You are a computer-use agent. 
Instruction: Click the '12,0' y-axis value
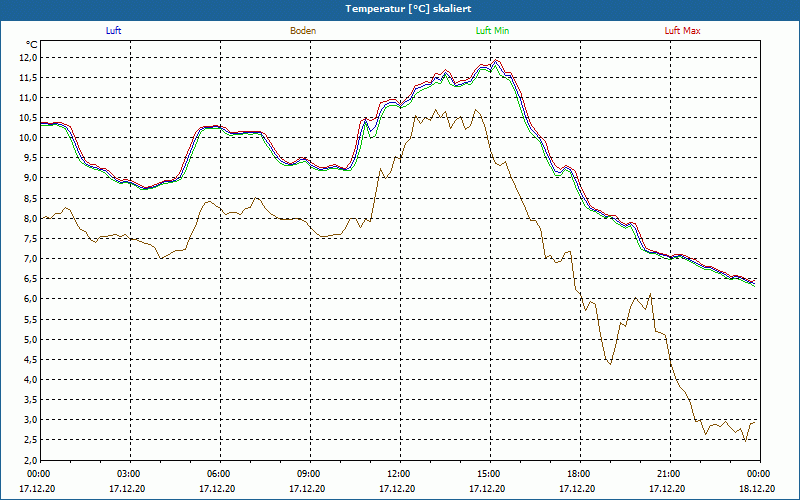pos(29,58)
